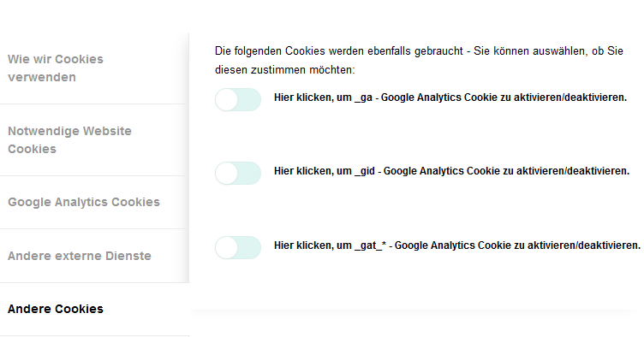Click the _gid cookie activation label text
The height and width of the screenshot is (337, 644).
[x=451, y=171]
